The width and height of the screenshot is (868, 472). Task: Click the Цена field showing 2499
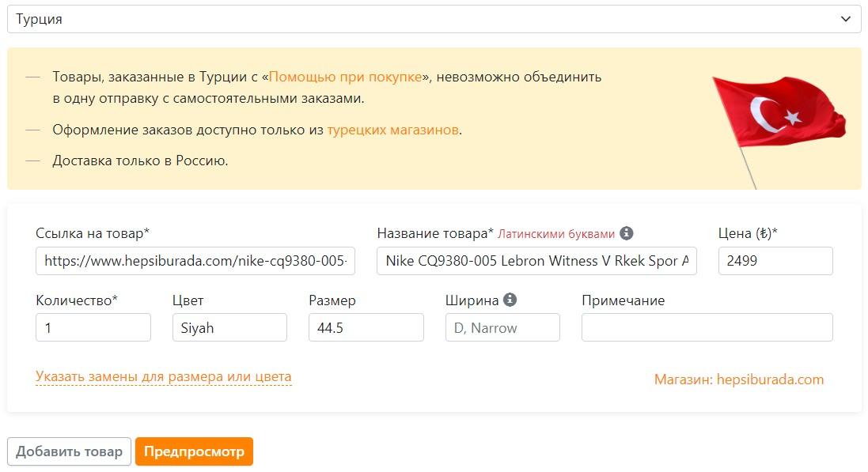[775, 261]
